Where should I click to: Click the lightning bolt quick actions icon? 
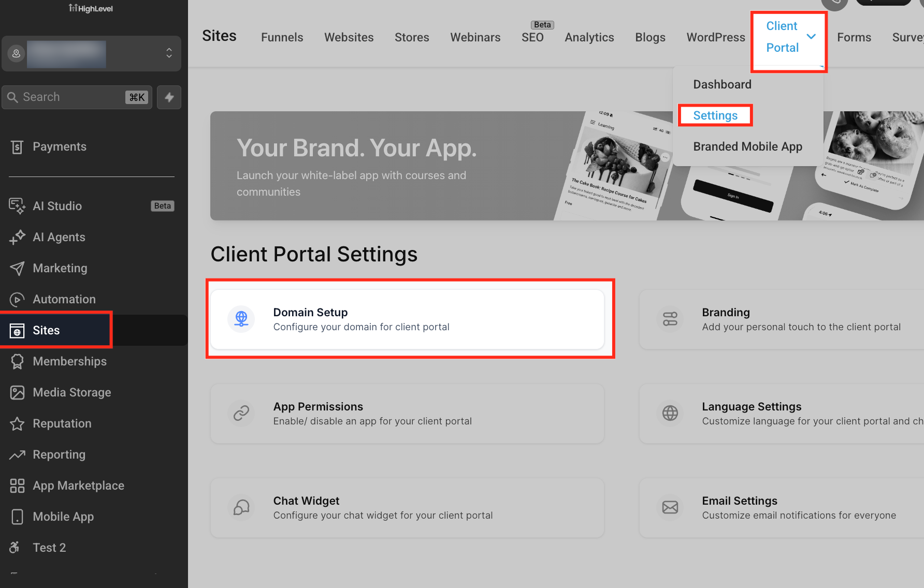[x=169, y=97]
